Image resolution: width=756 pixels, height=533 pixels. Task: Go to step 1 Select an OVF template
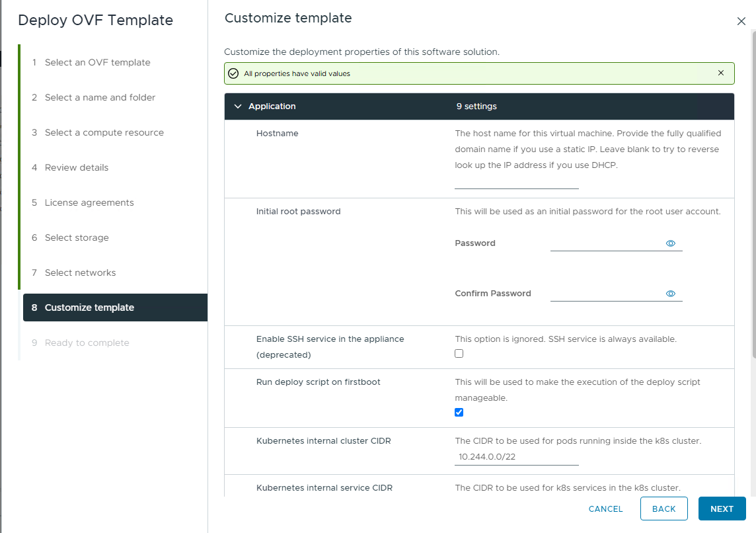coord(97,62)
